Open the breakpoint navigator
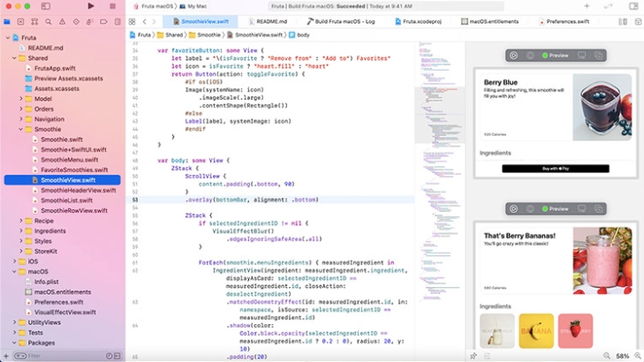The image size is (644, 362). (103, 22)
